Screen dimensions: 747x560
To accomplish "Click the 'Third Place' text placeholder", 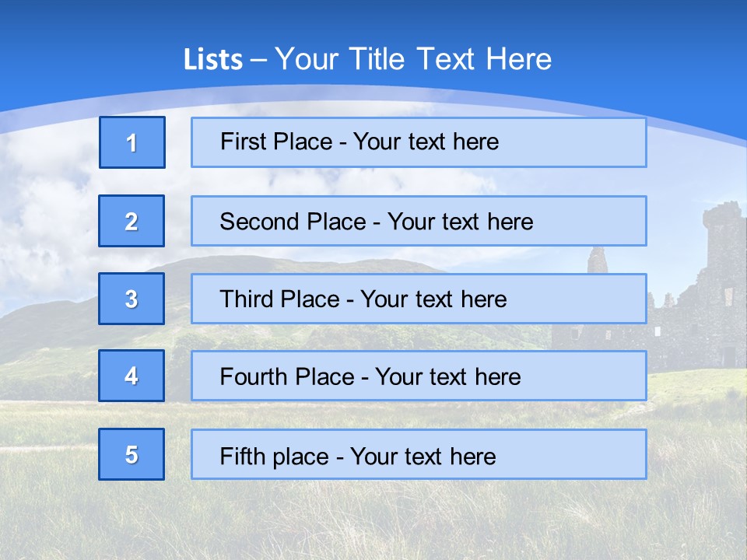I will 419,299.
